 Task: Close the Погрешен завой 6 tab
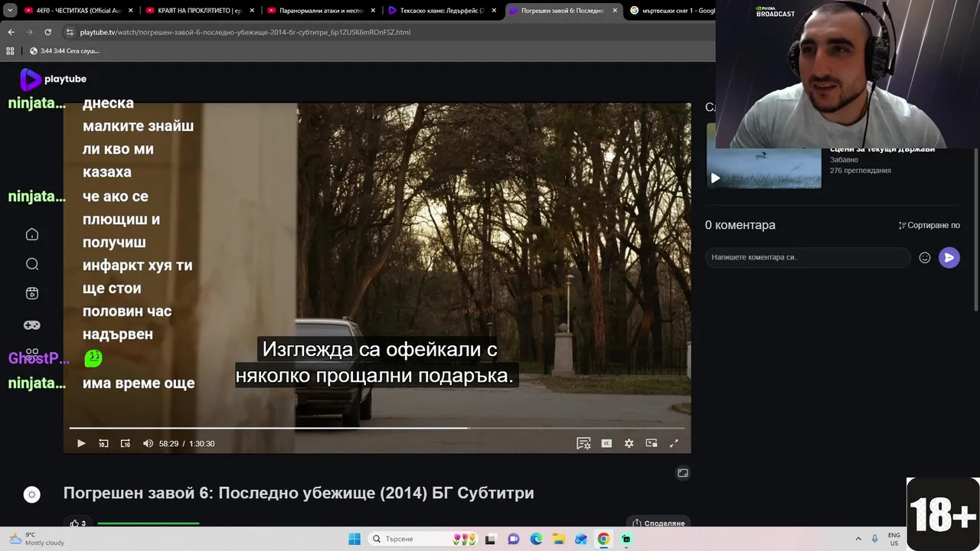(x=615, y=11)
